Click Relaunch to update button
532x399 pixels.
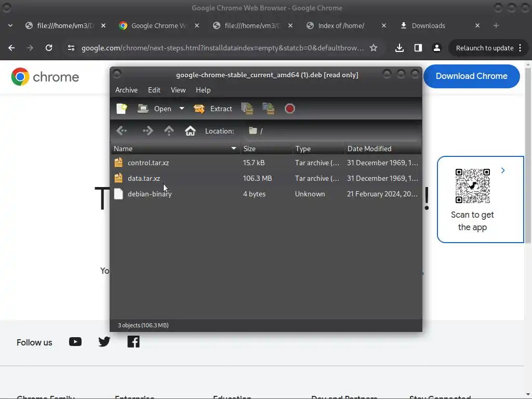coord(484,48)
